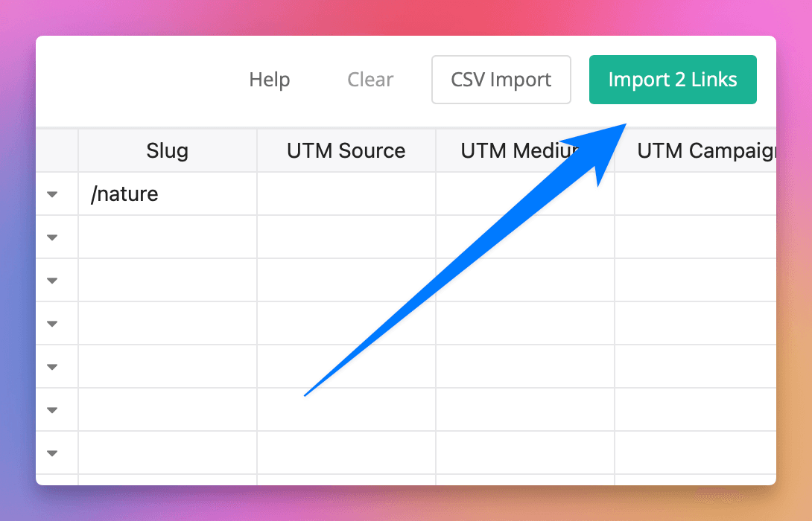
Task: Click the UTM Campaign column header
Action: click(x=696, y=150)
